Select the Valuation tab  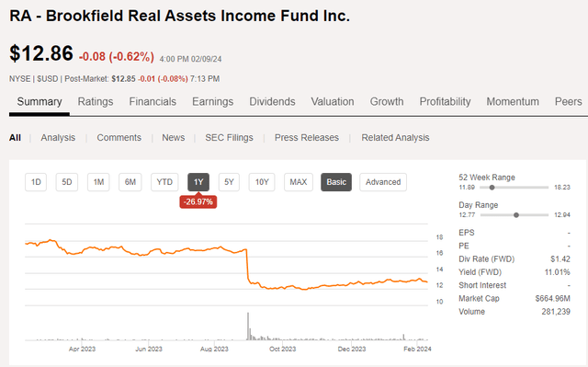coord(333,102)
